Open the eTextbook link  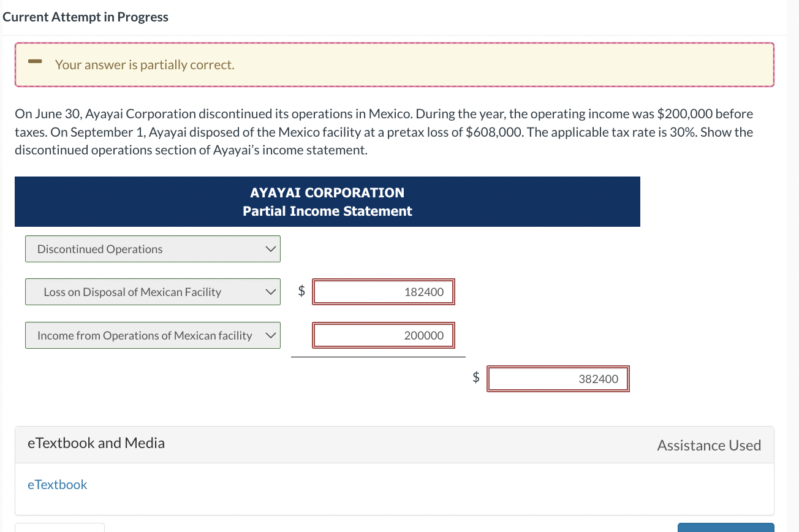pyautogui.click(x=57, y=484)
